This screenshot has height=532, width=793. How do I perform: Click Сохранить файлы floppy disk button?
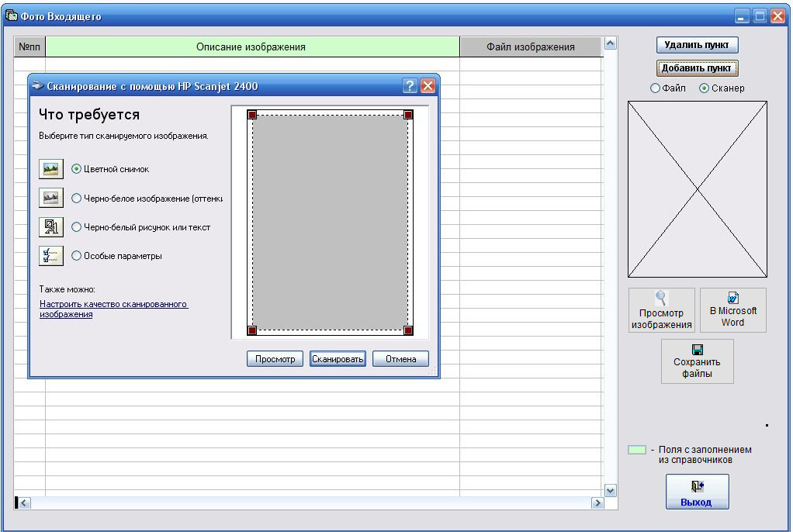click(x=697, y=361)
